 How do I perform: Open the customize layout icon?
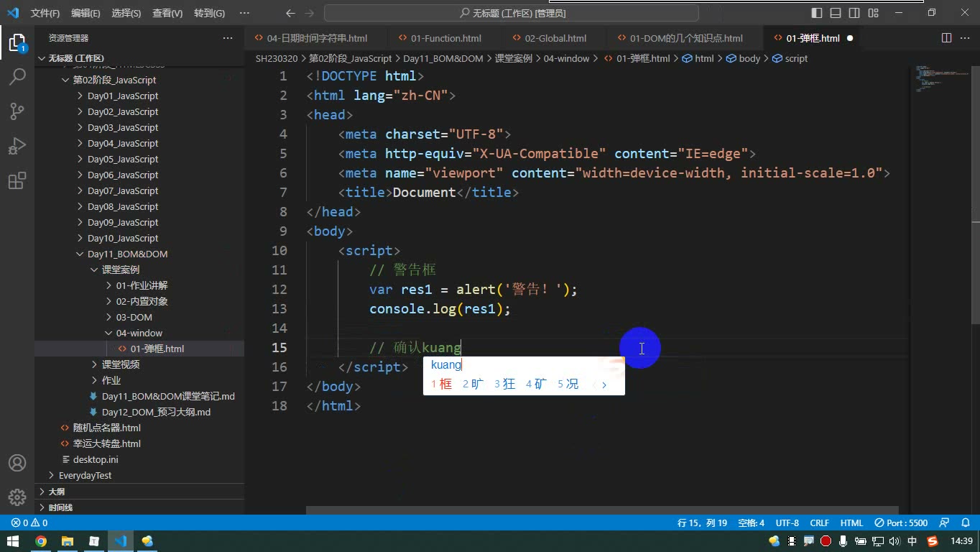click(873, 13)
